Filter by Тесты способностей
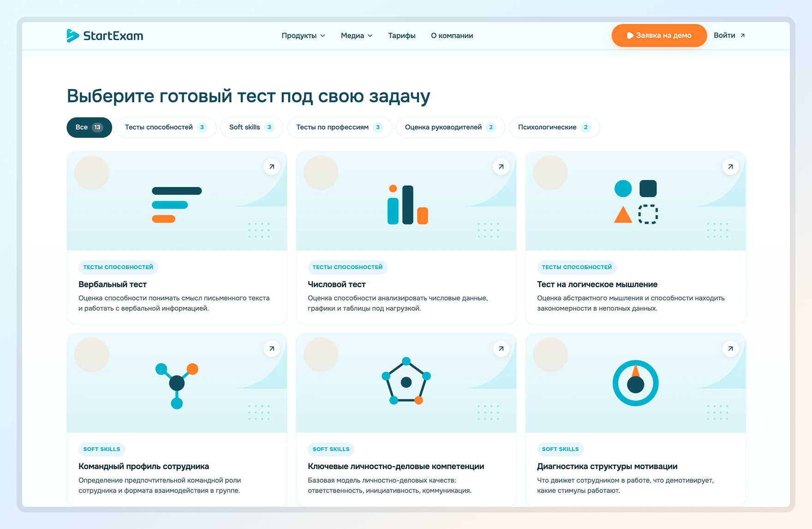This screenshot has height=529, width=812. 166,127
